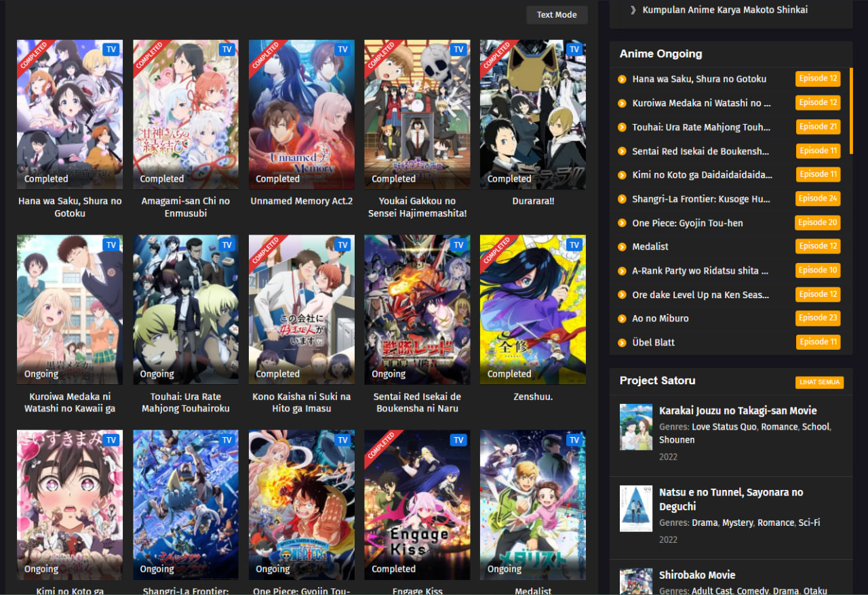The width and height of the screenshot is (868, 595).
Task: Click the Episode 10 badge for A-Rank Party
Action: 818,270
